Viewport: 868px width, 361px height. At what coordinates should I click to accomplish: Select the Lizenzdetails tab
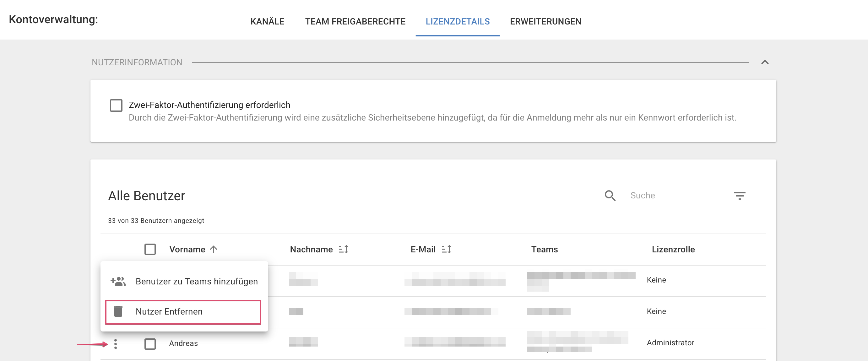pyautogui.click(x=458, y=22)
